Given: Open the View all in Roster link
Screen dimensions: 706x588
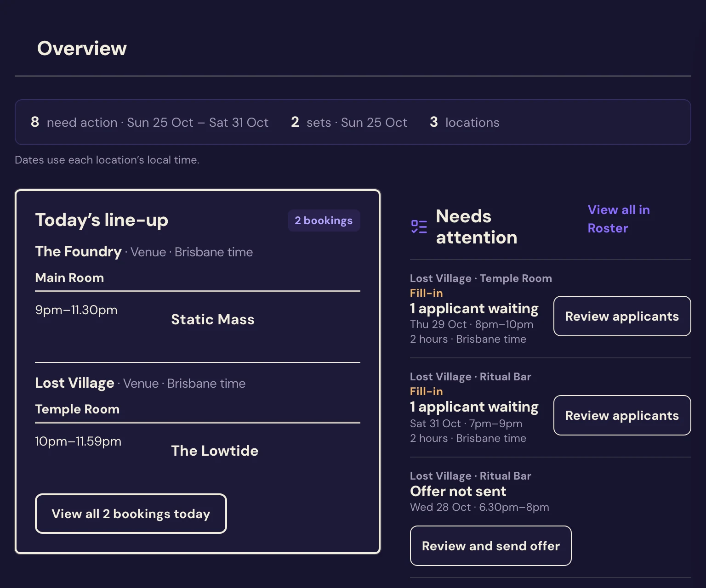Looking at the screenshot, I should click(x=619, y=219).
